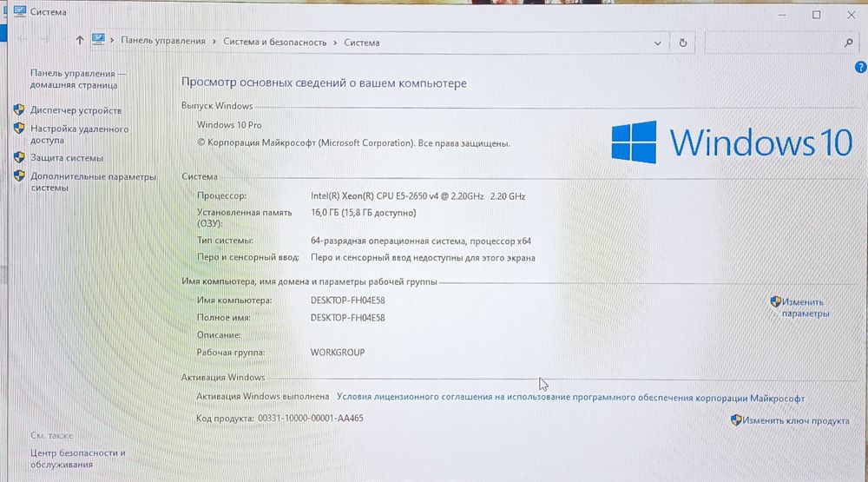868x482 pixels.
Task: Click the Intel Xeon E5-2650 v4 processor text
Action: click(418, 196)
